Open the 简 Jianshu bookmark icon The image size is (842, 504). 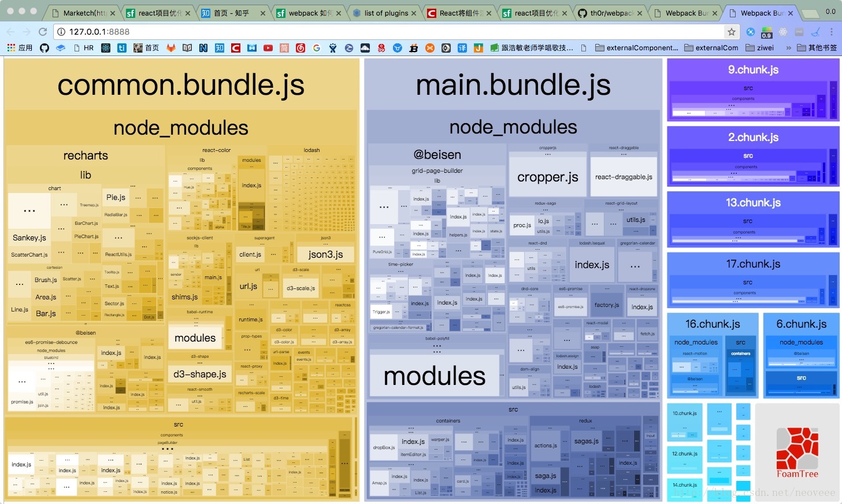tap(284, 48)
